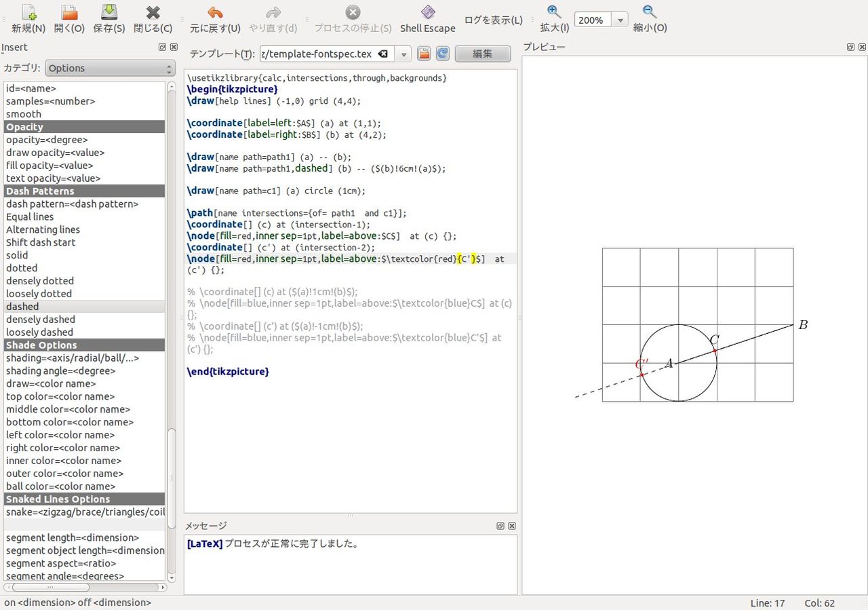
Task: Open the 200% zoom level dropdown
Action: pyautogui.click(x=620, y=20)
